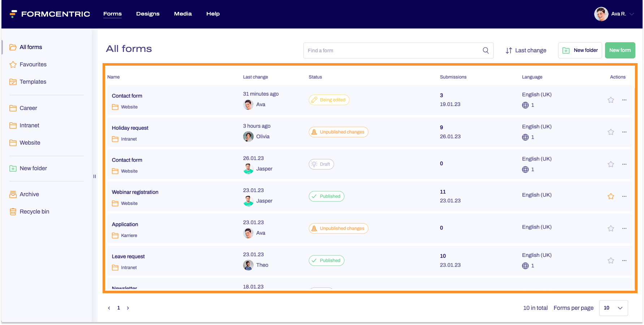Create a new form
This screenshot has height=325, width=644.
[x=620, y=50]
